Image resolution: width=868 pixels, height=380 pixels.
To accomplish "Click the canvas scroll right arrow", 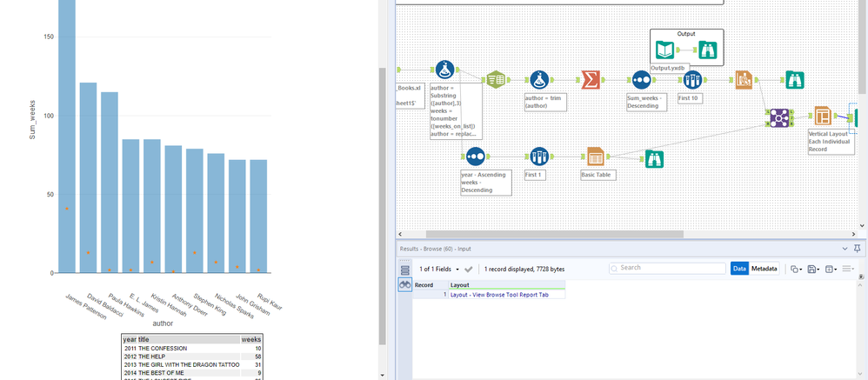I will click(x=854, y=234).
